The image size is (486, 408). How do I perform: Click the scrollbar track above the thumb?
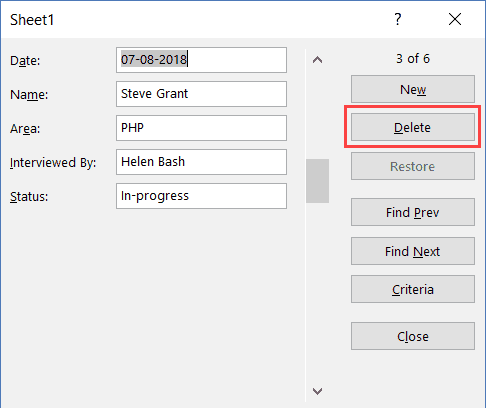pos(317,114)
